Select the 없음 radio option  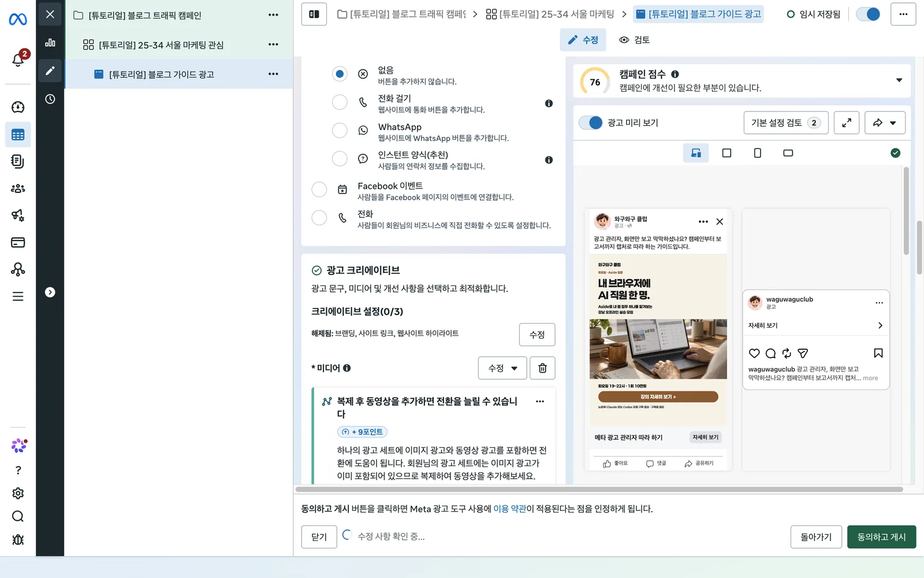(340, 73)
